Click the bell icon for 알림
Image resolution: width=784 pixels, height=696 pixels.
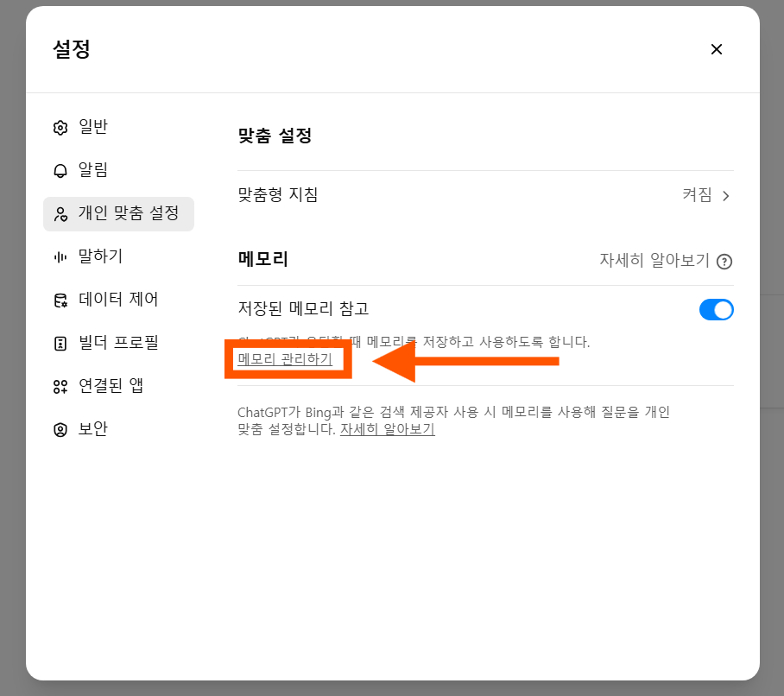click(60, 169)
